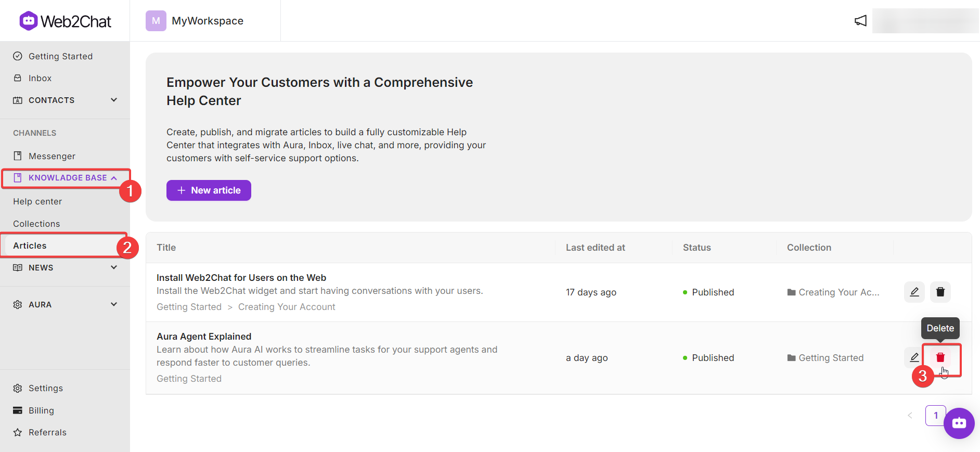Click the Title column header
Image resolution: width=980 pixels, height=452 pixels.
pyautogui.click(x=166, y=248)
